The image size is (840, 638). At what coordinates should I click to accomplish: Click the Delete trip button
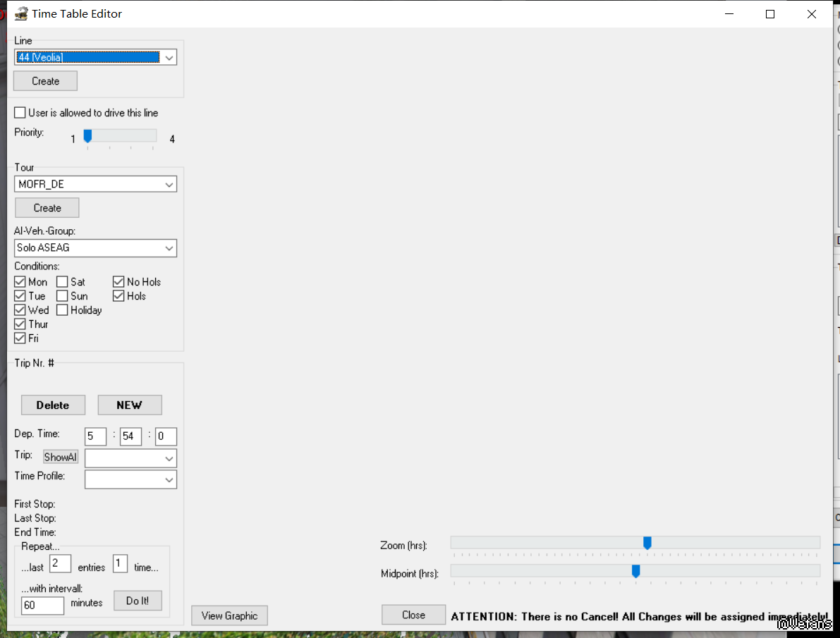[53, 405]
